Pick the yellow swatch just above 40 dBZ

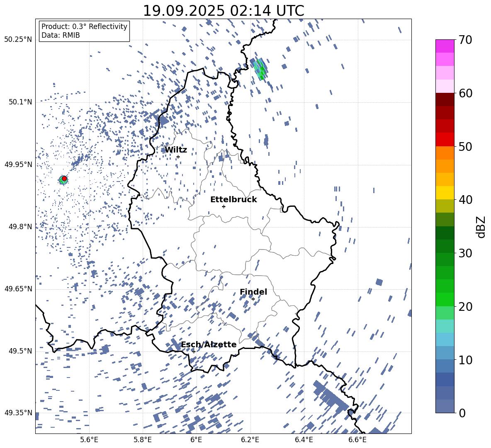(x=445, y=193)
